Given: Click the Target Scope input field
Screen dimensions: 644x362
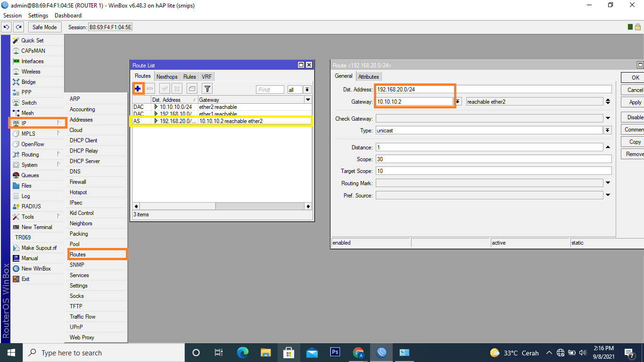Looking at the screenshot, I should click(x=494, y=171).
